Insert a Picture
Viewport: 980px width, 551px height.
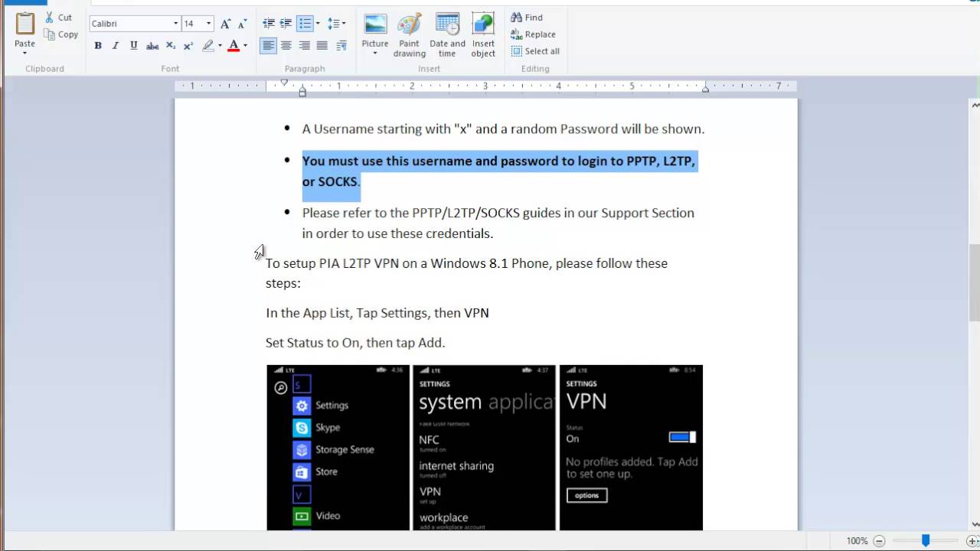point(375,29)
